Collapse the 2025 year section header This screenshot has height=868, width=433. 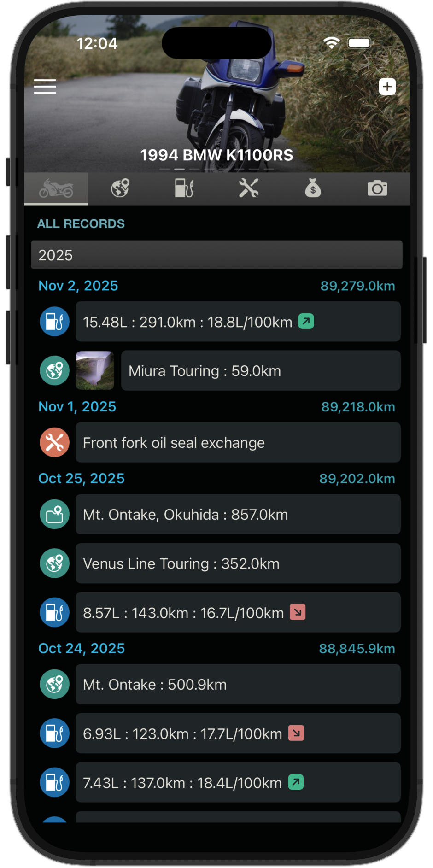pyautogui.click(x=216, y=255)
